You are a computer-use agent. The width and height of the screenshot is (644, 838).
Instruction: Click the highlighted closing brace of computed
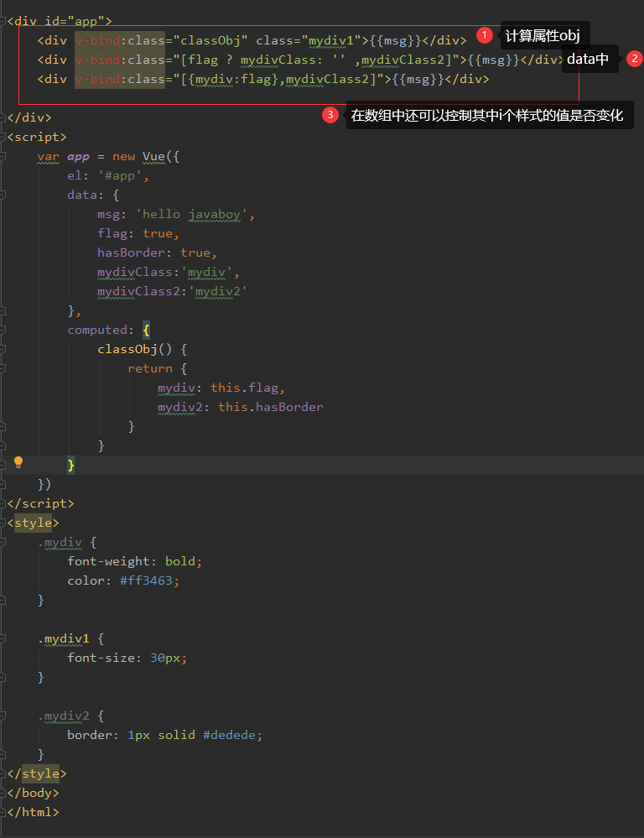[x=71, y=465]
